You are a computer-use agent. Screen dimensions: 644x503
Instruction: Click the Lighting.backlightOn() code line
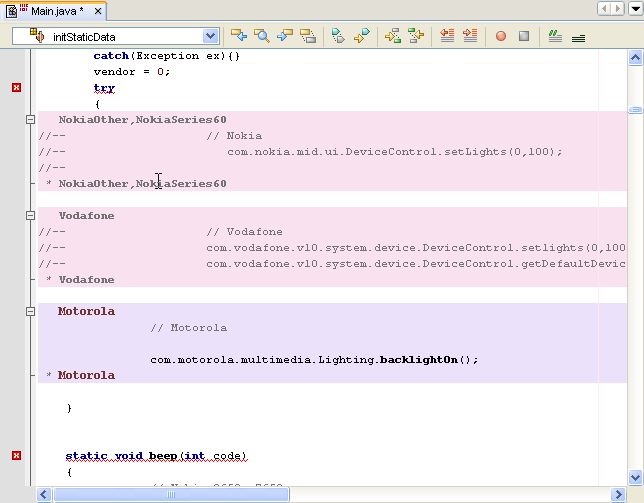314,360
